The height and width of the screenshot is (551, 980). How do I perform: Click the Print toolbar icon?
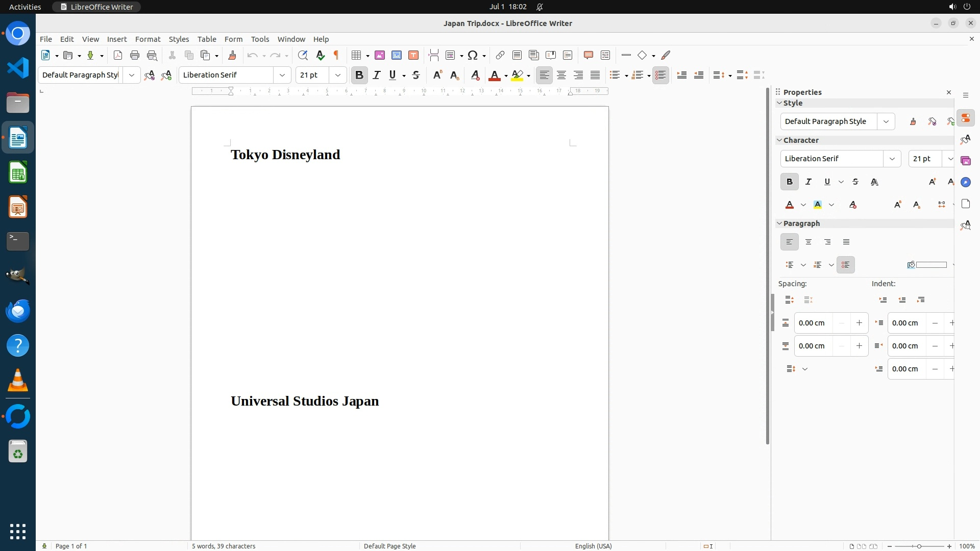(x=135, y=55)
